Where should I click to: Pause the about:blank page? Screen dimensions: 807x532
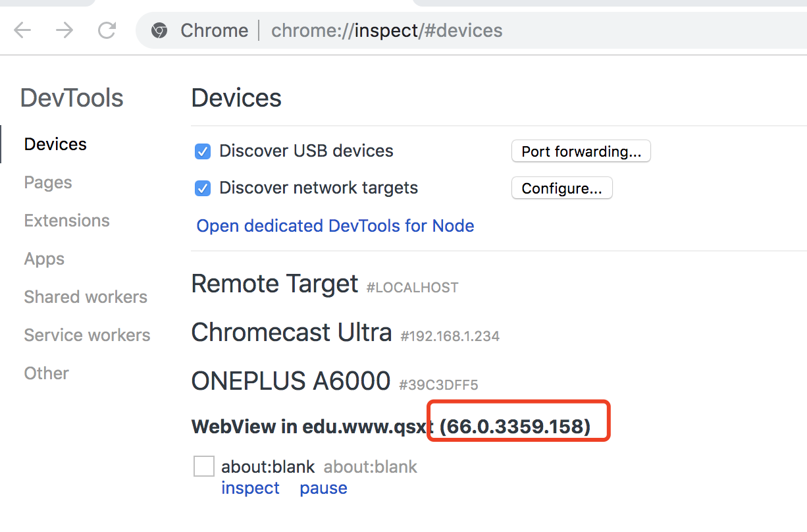323,488
